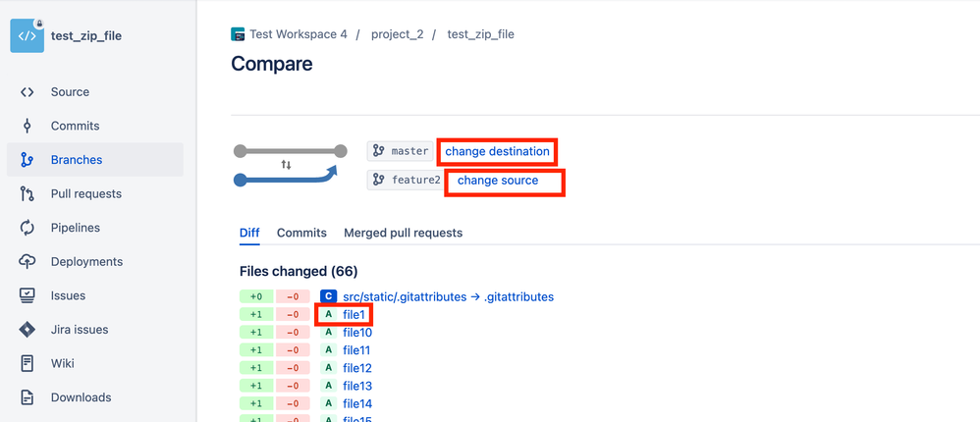
Task: Select the Diff tab
Action: 249,233
